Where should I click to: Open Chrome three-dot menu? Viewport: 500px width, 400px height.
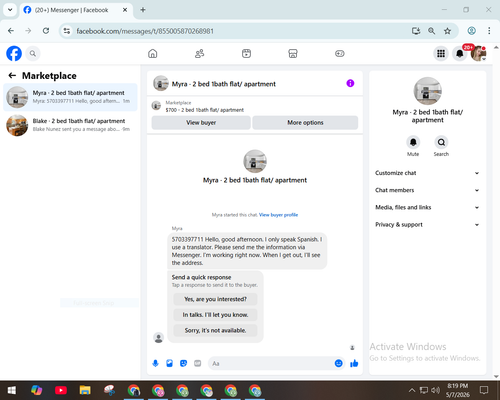(x=489, y=31)
